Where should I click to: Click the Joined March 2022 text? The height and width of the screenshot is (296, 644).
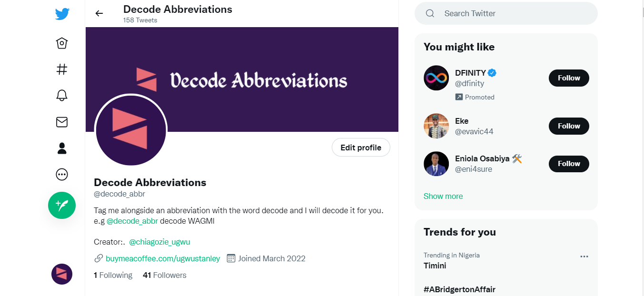272,258
